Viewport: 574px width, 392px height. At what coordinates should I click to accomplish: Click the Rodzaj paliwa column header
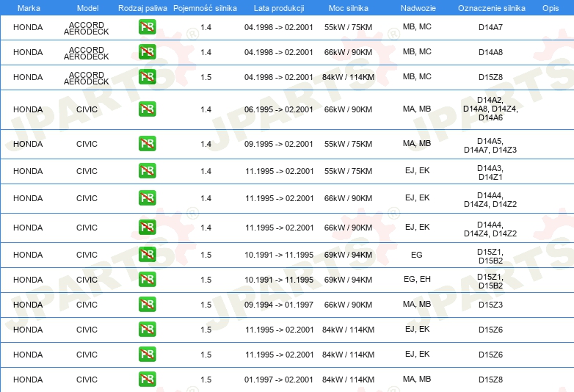tap(142, 8)
